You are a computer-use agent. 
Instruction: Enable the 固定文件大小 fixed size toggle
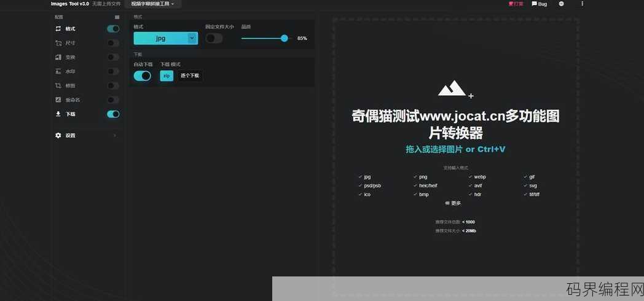pyautogui.click(x=214, y=38)
